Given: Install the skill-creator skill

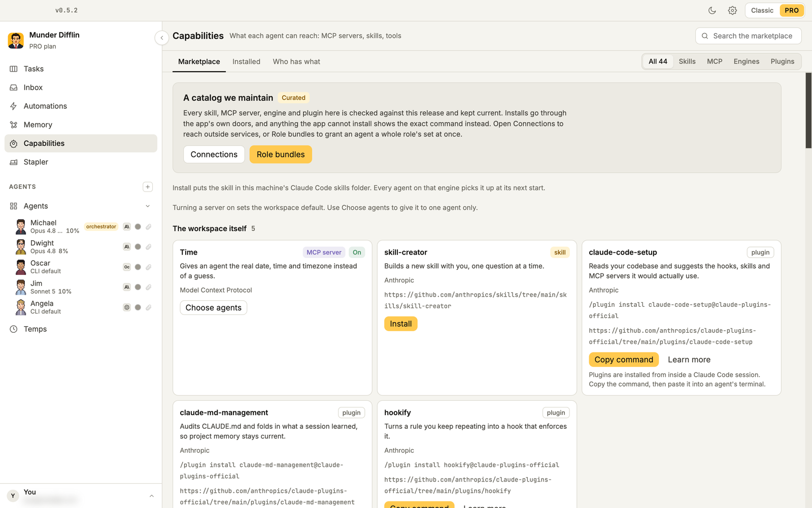Looking at the screenshot, I should click(x=400, y=324).
